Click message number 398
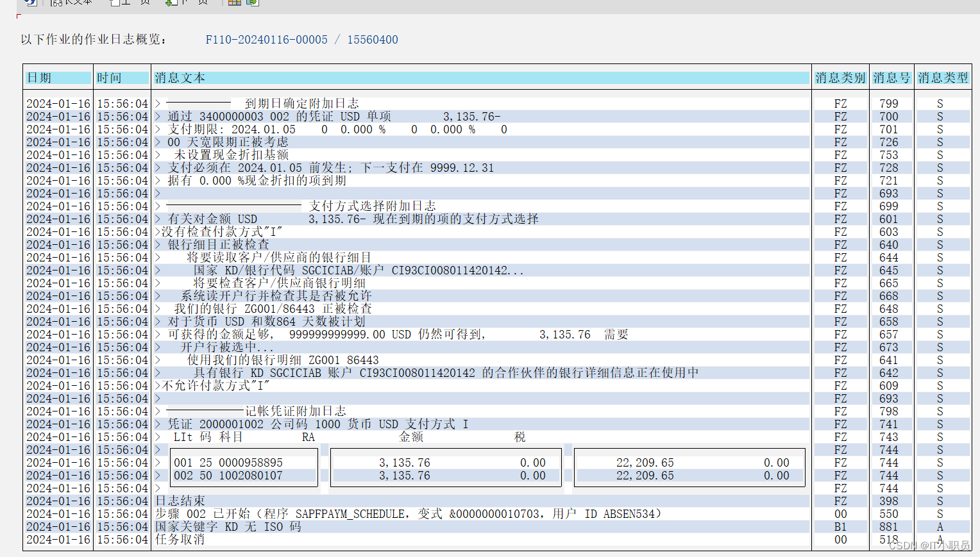 (x=889, y=501)
